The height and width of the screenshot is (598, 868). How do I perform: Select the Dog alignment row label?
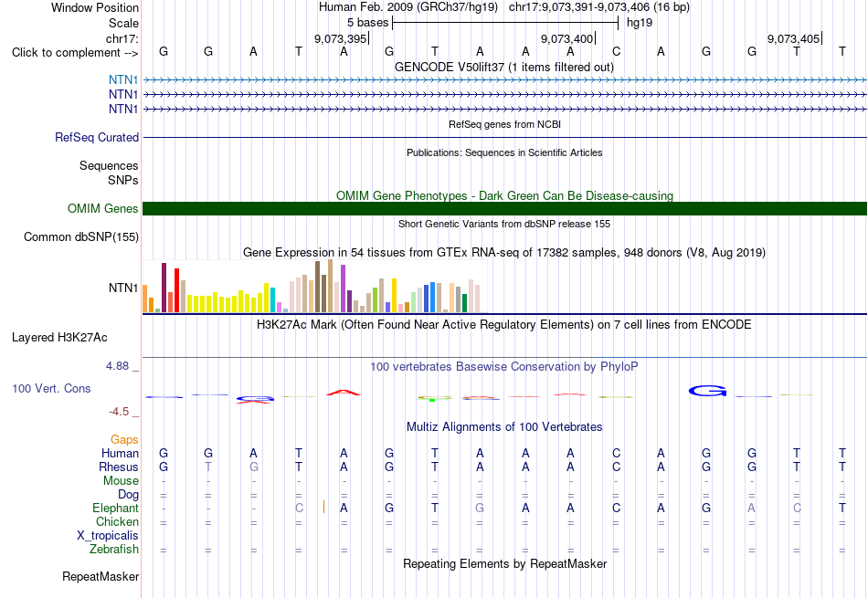tap(128, 495)
